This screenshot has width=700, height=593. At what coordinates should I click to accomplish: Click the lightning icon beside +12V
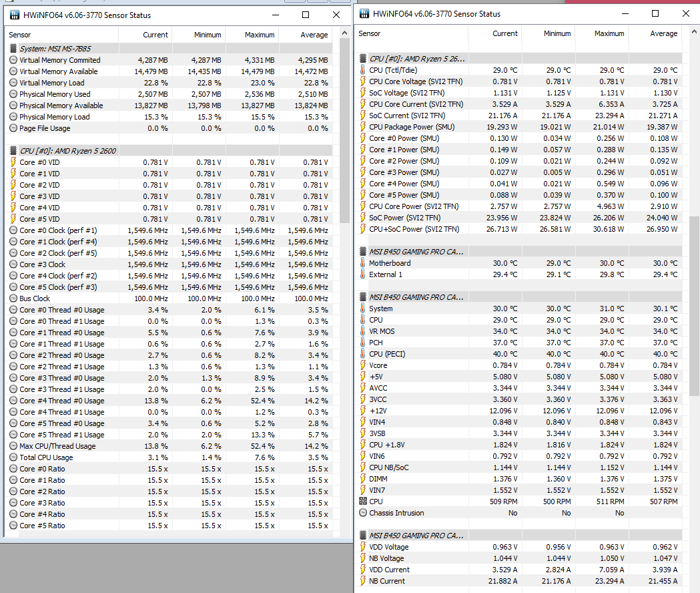[363, 411]
